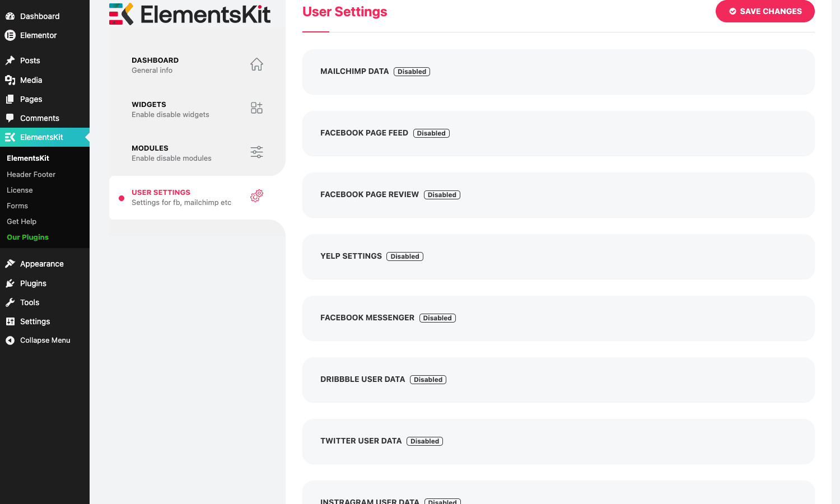
Task: Click the Settings sliders icon in sidebar
Action: pyautogui.click(x=10, y=321)
